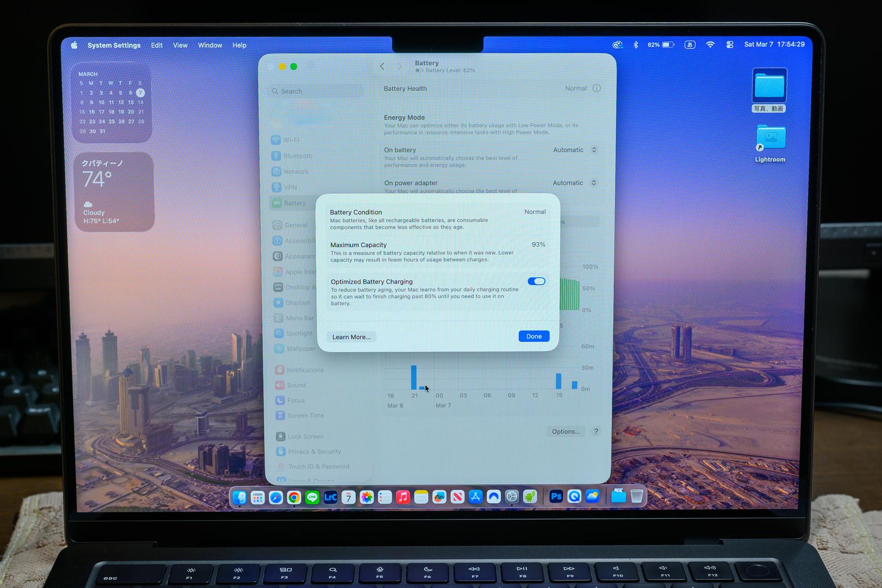Click the cloud sync icon in menu bar

tap(617, 45)
